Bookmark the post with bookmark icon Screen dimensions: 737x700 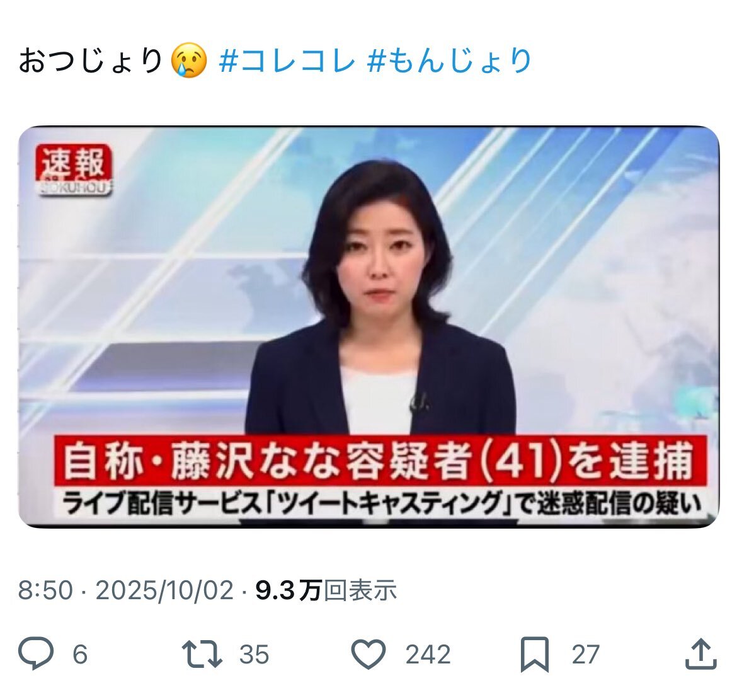tap(535, 654)
